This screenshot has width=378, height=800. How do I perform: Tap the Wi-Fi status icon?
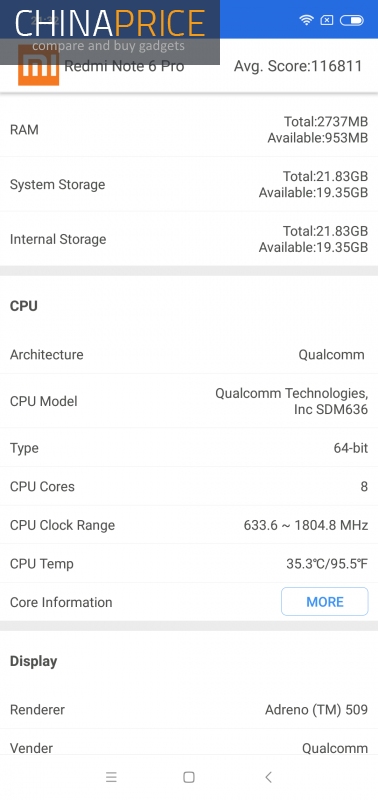tap(306, 20)
